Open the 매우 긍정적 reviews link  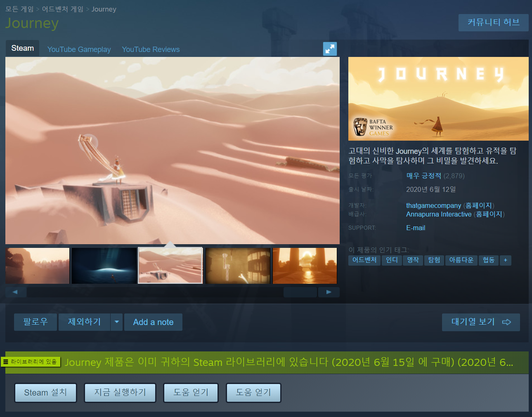coord(424,176)
